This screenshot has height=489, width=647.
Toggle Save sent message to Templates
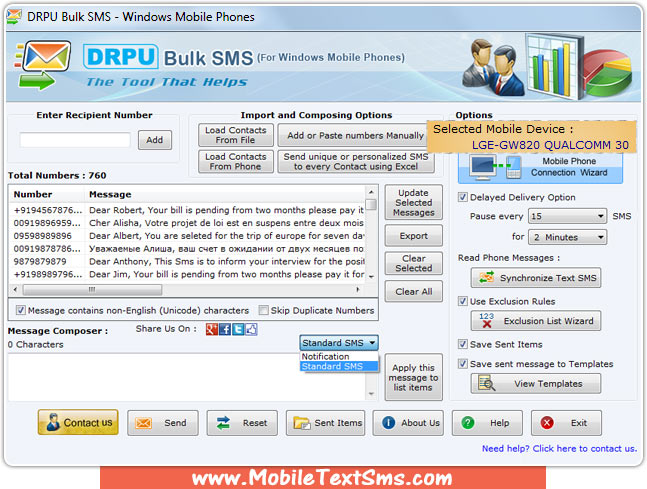(463, 364)
